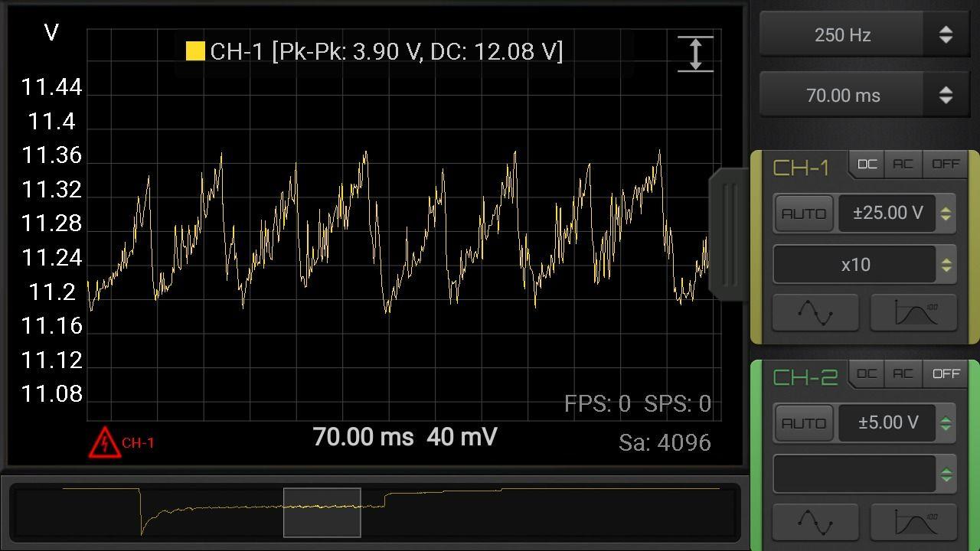The image size is (980, 551).
Task: Enable AC coupling on CH-1
Action: (x=903, y=163)
